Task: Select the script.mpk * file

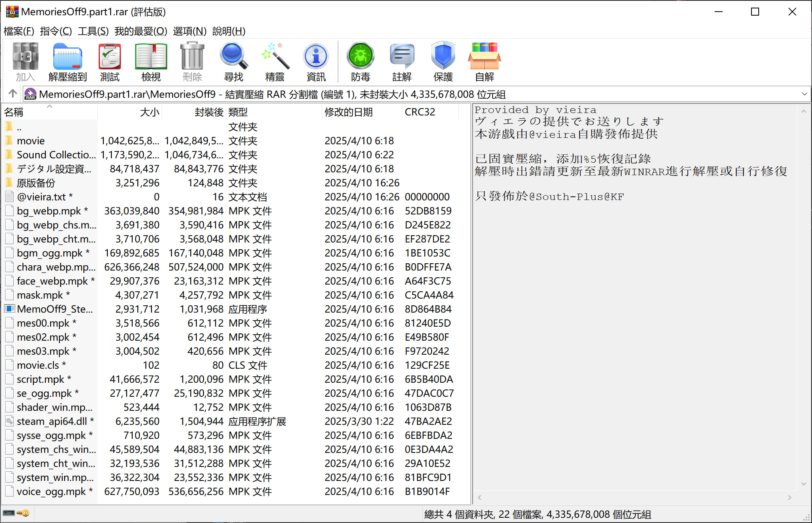Action: (44, 379)
